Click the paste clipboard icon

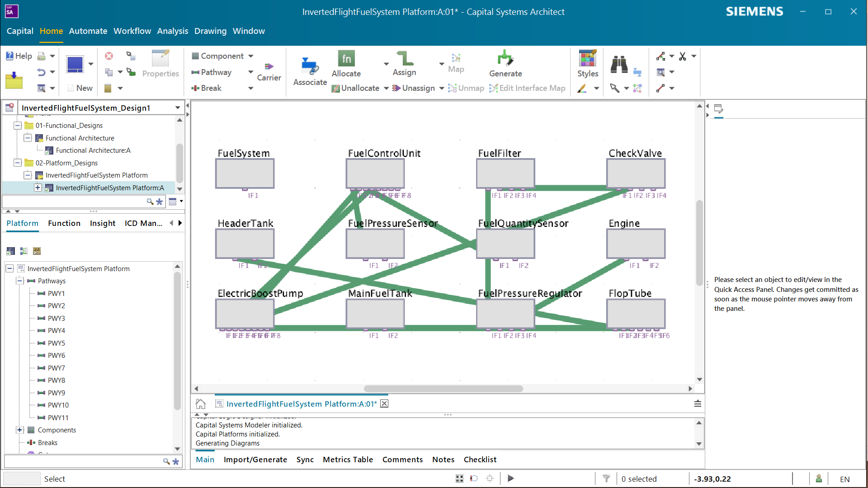108,88
